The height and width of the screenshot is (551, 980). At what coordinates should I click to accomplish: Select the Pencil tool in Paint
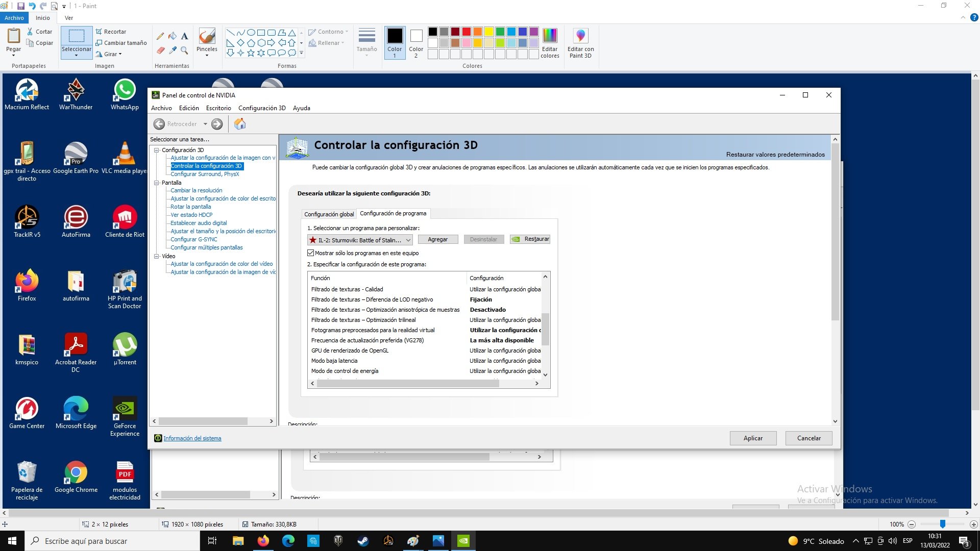(x=160, y=36)
